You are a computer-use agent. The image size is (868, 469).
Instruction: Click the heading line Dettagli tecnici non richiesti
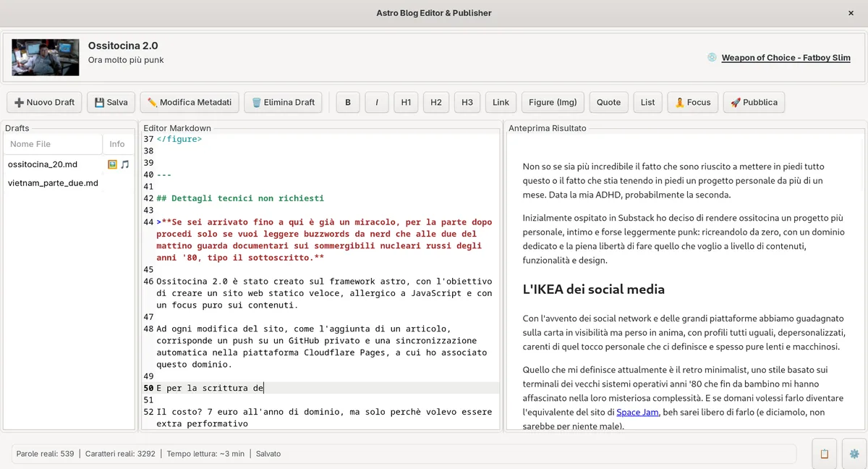click(x=240, y=198)
